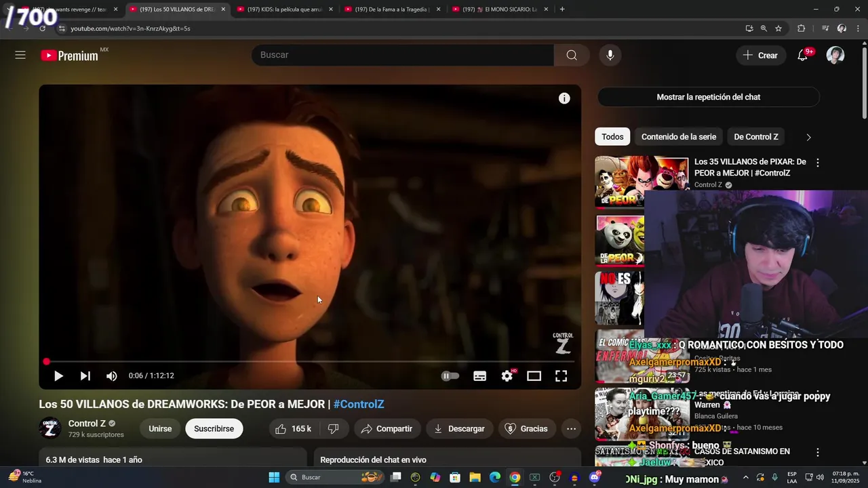Screen dimensions: 868x488
Task: Open the Control Z channel name link
Action: [87, 424]
